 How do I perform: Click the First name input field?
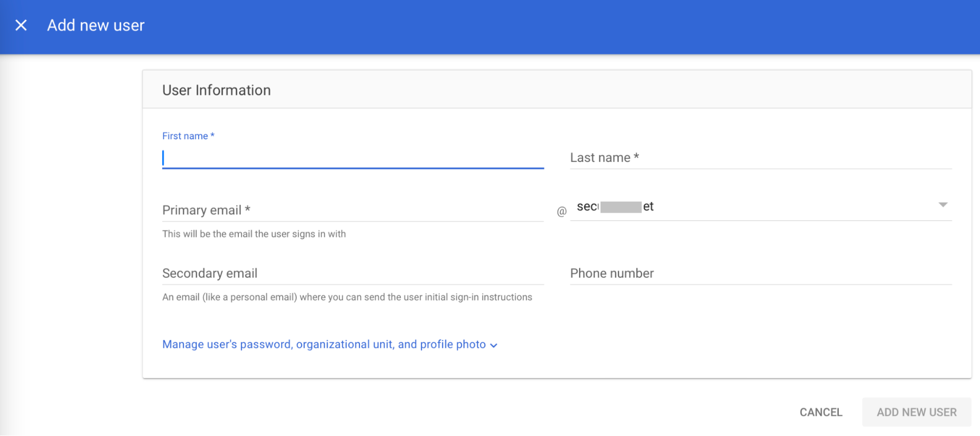(352, 158)
